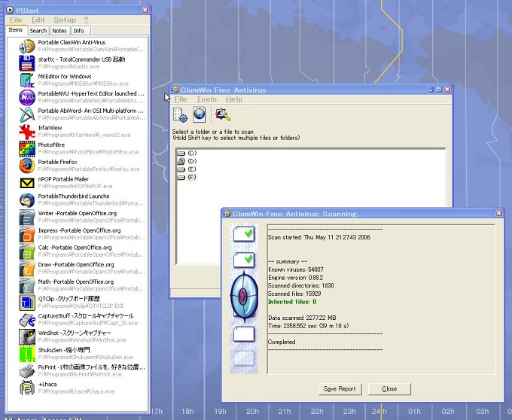Viewport: 512px width, 420px height.
Task: Open Portable AbiWord icon
Action: [27, 114]
